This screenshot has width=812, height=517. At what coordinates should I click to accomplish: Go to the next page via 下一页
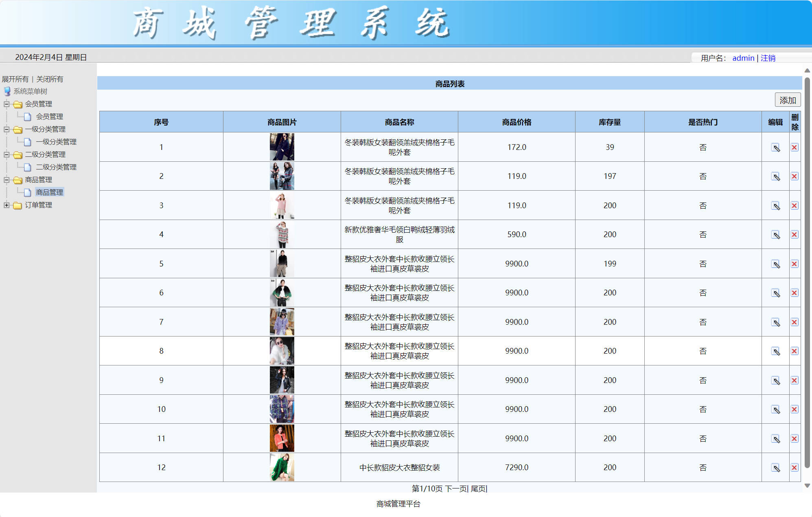click(x=455, y=488)
